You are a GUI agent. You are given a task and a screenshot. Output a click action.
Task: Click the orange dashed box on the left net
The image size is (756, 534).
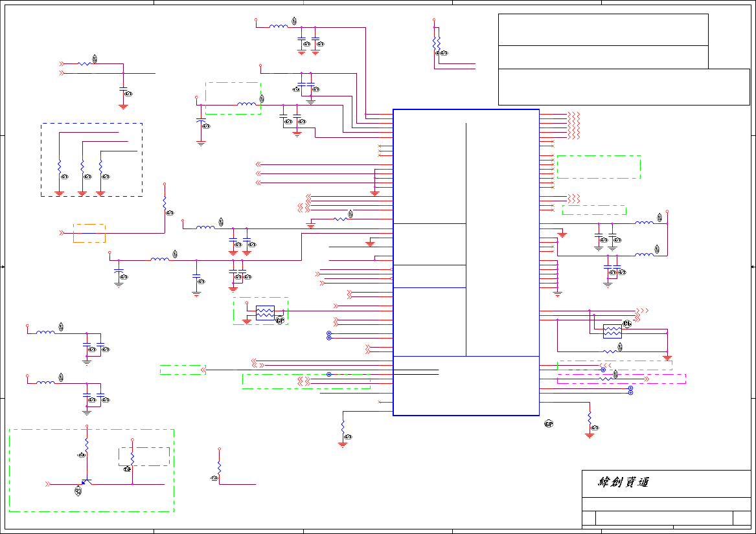pos(89,233)
